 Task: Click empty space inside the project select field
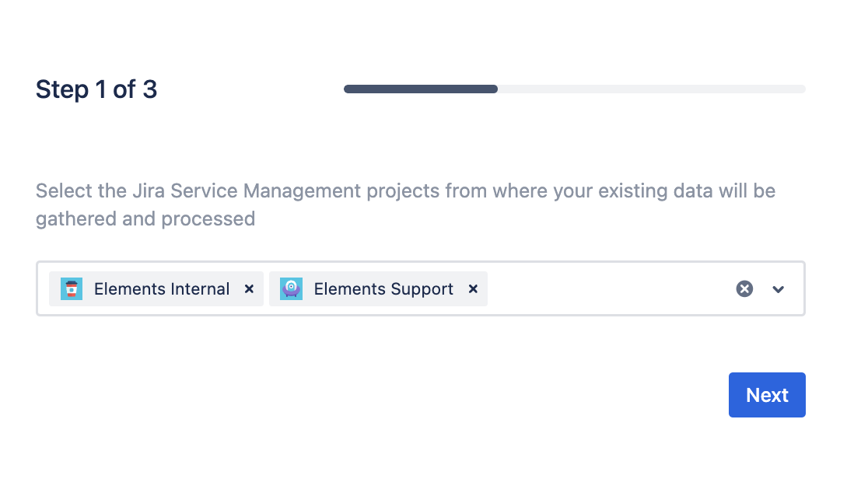click(x=607, y=289)
